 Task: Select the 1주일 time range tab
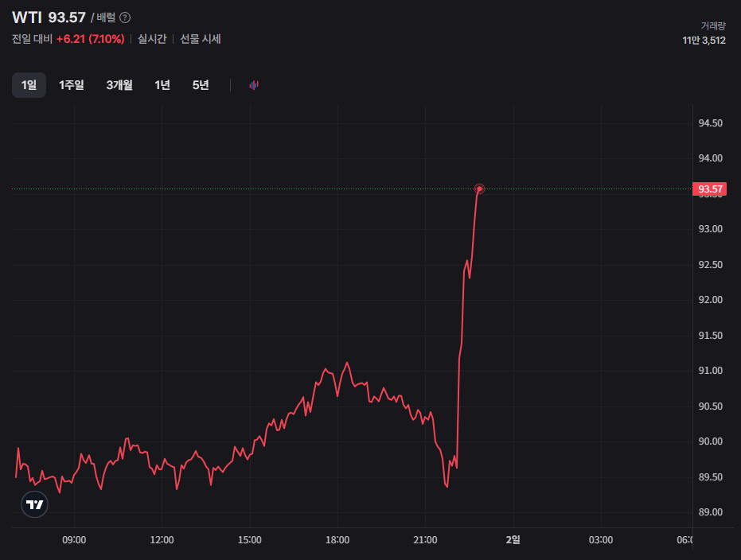(x=72, y=85)
